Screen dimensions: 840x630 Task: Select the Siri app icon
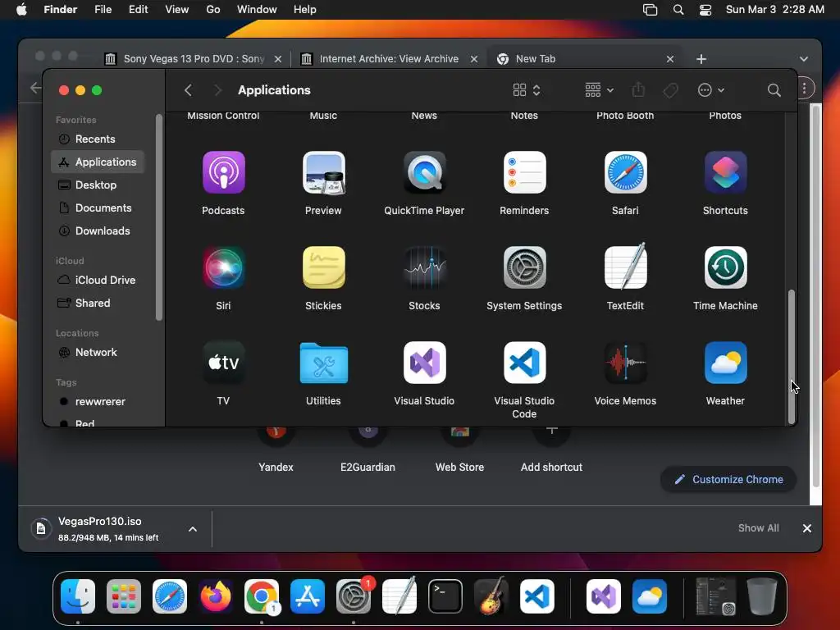click(x=223, y=267)
